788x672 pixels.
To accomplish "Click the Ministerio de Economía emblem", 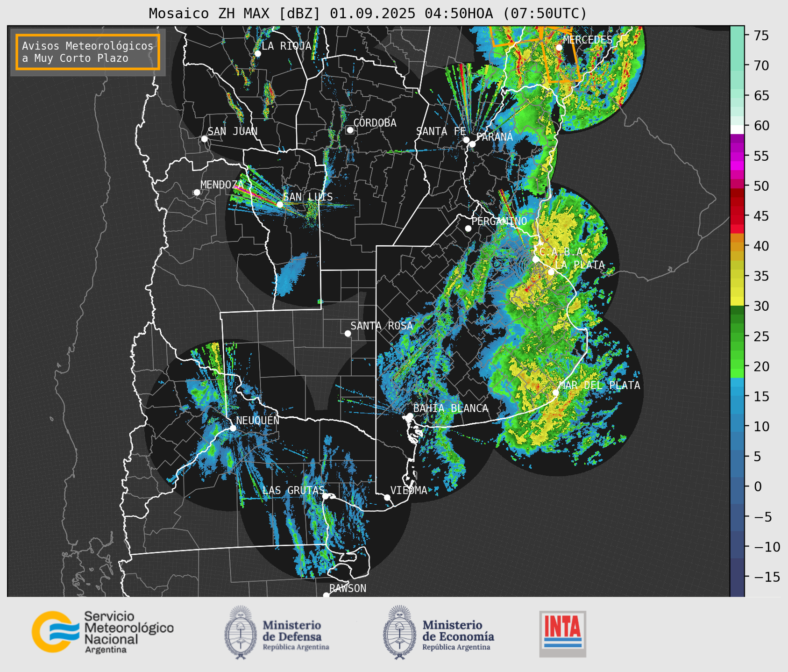I will tap(399, 632).
